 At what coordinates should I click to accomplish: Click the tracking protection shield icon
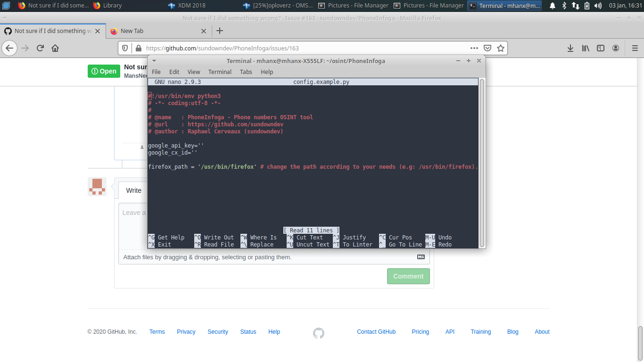tap(124, 48)
